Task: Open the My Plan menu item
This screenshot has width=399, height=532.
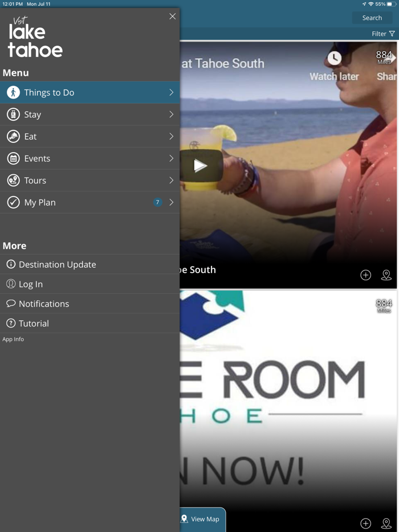Action: [89, 203]
